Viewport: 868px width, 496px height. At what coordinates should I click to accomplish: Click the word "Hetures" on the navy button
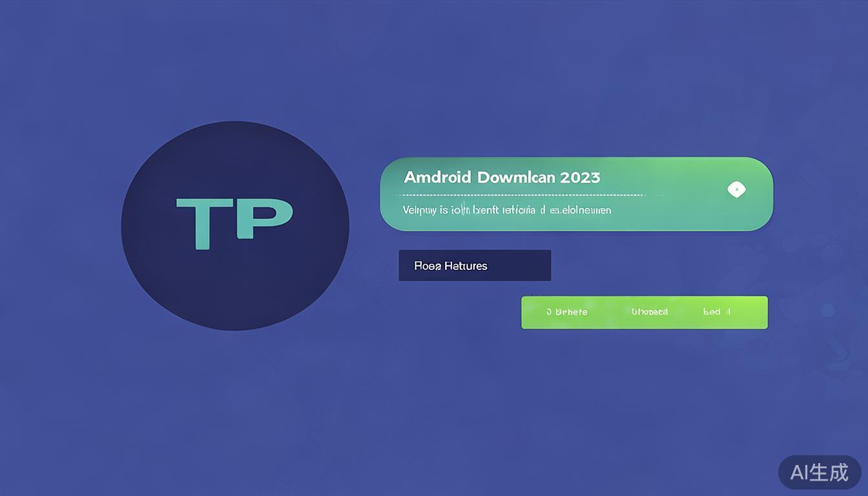coord(466,265)
